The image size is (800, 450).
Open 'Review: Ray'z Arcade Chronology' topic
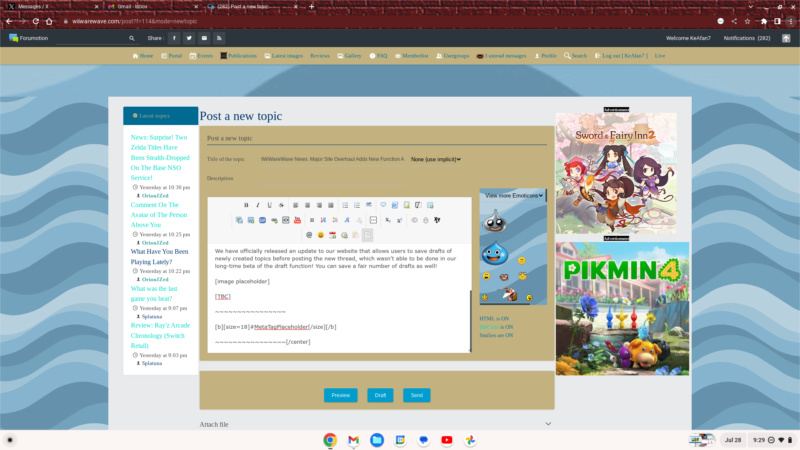coord(160,335)
